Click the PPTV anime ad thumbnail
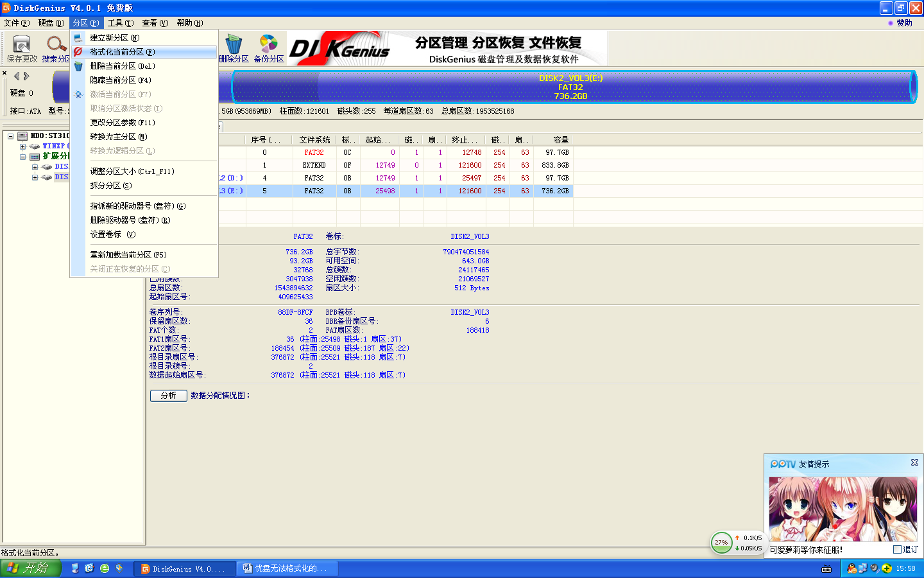 pos(843,509)
